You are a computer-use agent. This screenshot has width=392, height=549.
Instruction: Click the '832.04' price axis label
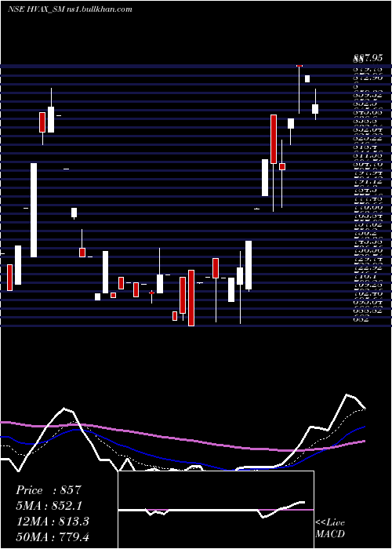[368, 129]
